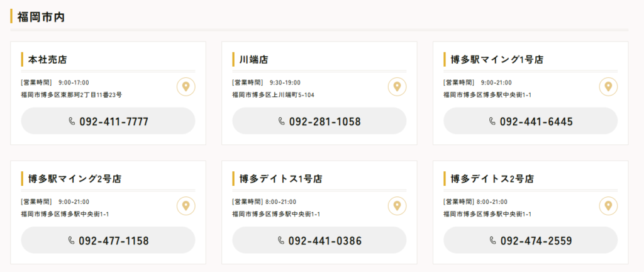Click address 福岡市博多区上川端町5-104

273,95
